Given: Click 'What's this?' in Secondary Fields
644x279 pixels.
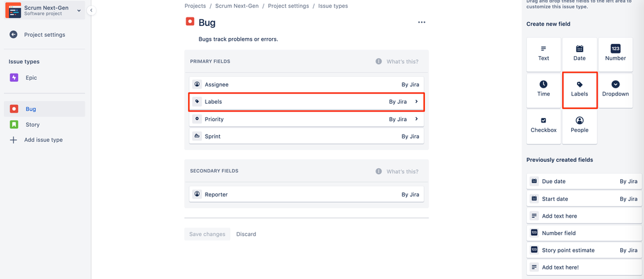Looking at the screenshot, I should tap(402, 171).
